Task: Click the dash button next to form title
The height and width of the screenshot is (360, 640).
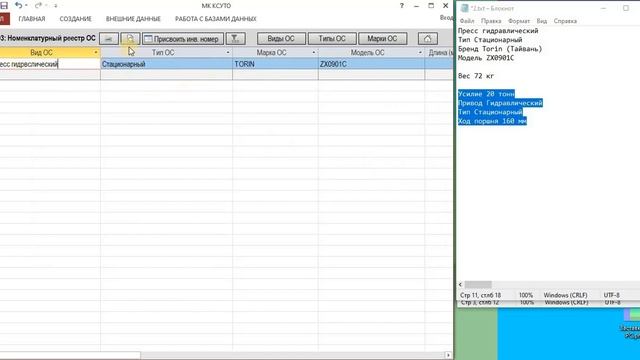Action: [x=109, y=39]
